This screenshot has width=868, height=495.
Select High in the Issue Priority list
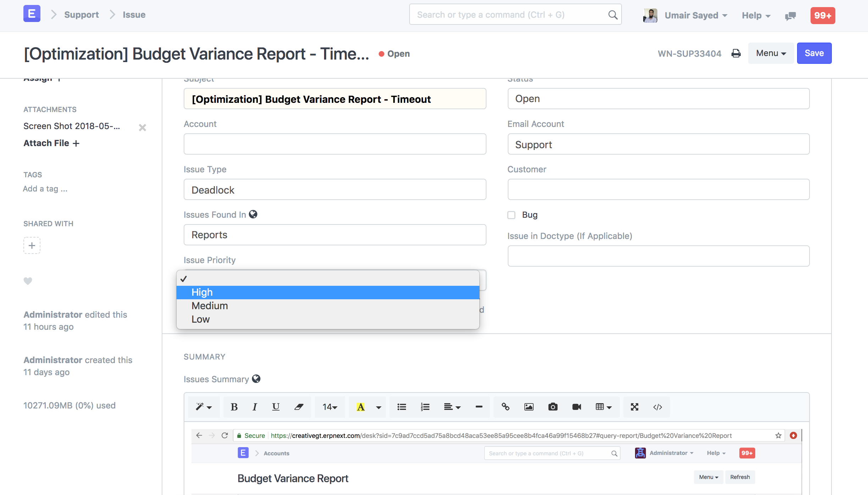coord(328,293)
